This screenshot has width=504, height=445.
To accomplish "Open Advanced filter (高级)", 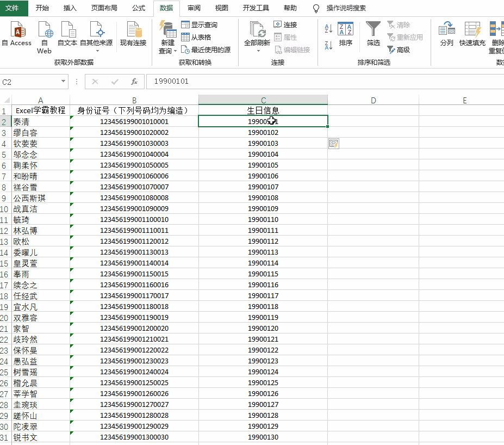I will (399, 50).
